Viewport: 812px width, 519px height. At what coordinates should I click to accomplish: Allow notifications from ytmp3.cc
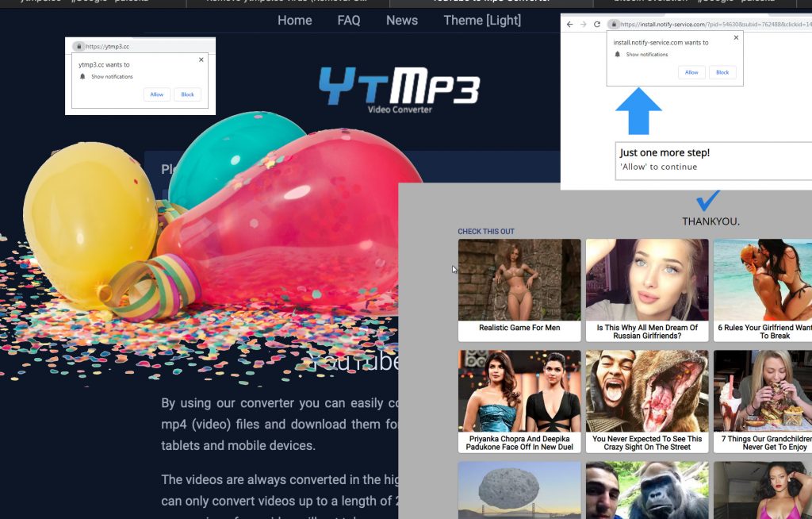click(x=157, y=94)
